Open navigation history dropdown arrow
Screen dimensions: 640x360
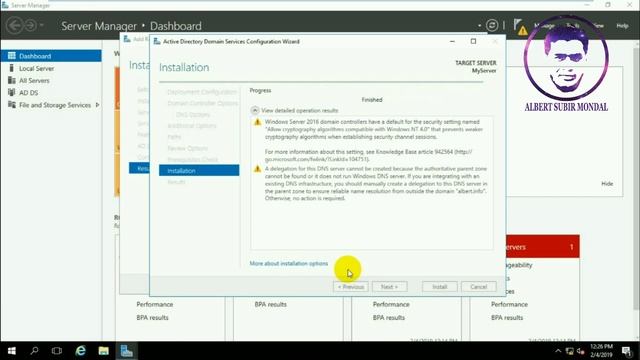pos(41,25)
